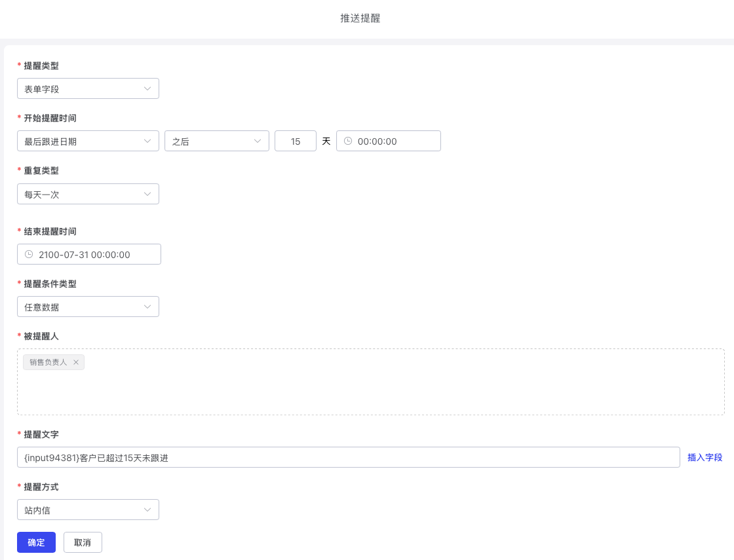734x560 pixels.
Task: Click the 推送提醒 page title
Action: (360, 18)
